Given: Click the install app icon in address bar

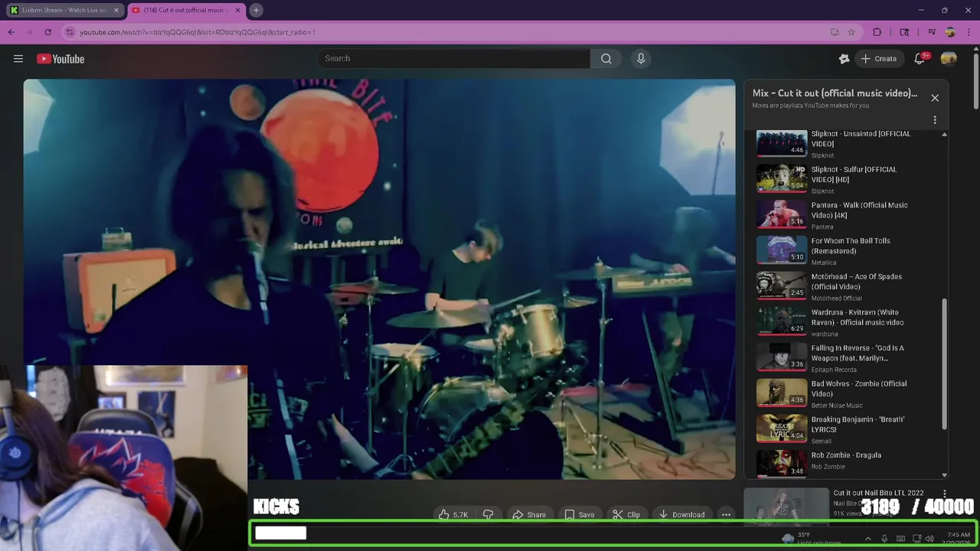Looking at the screenshot, I should tap(835, 32).
